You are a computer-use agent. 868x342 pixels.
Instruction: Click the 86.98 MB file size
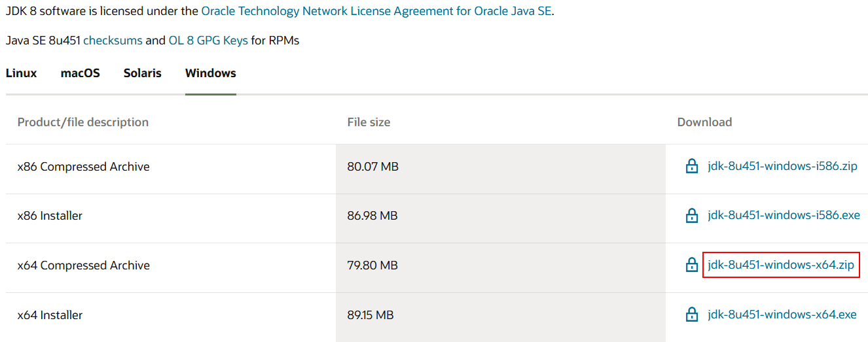(x=372, y=216)
